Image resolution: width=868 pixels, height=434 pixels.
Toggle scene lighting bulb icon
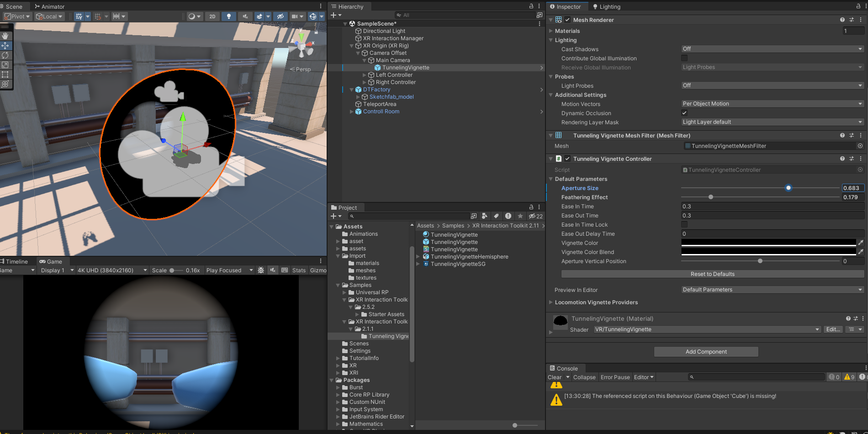[x=229, y=16]
